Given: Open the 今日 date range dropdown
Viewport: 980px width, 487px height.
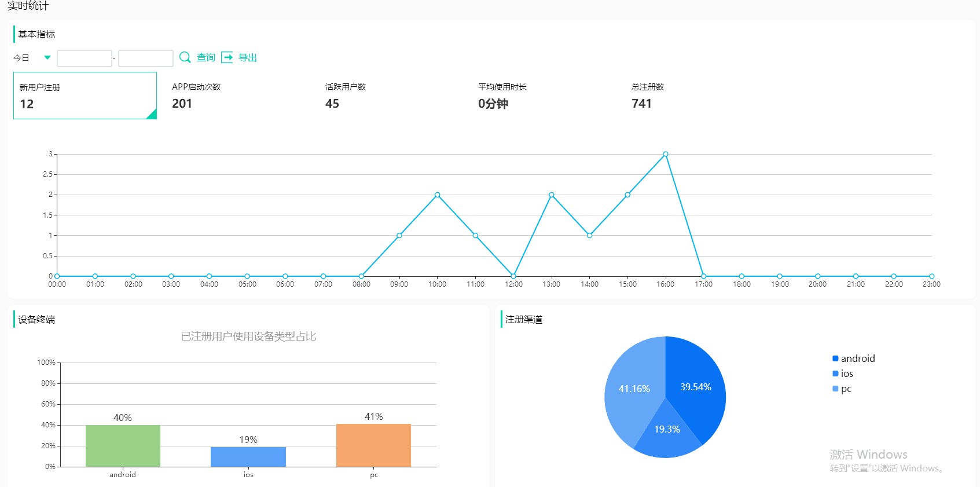Looking at the screenshot, I should (32, 58).
